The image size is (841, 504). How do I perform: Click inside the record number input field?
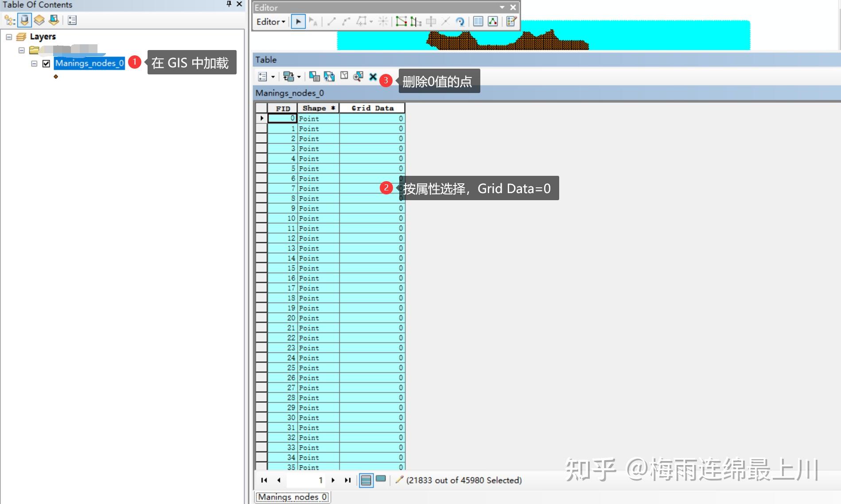(306, 480)
